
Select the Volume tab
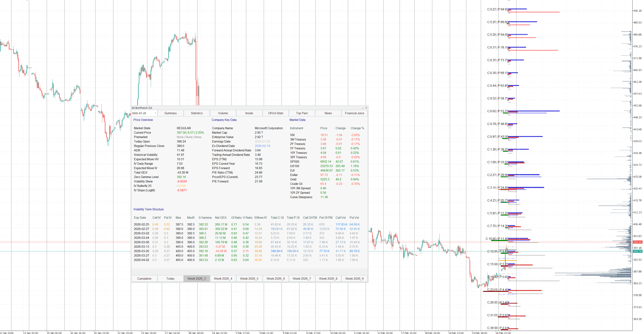223,113
